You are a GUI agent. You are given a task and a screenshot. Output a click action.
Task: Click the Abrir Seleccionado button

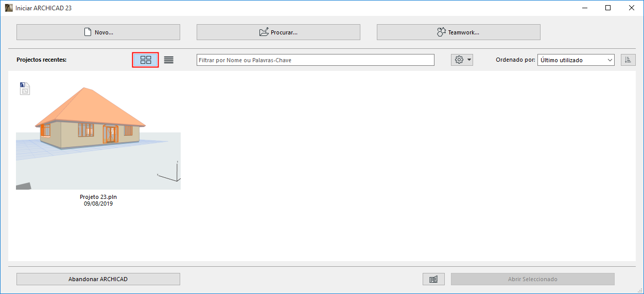tap(533, 279)
